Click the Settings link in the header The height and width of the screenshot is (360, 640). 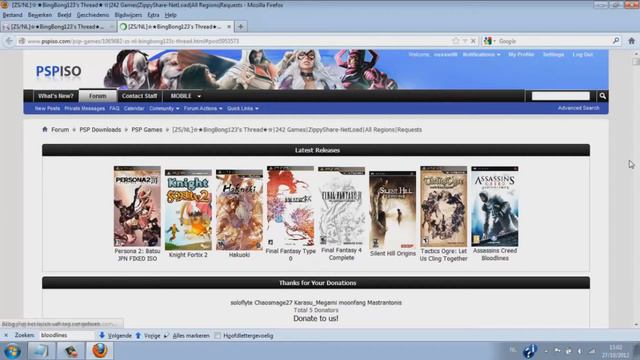(553, 54)
